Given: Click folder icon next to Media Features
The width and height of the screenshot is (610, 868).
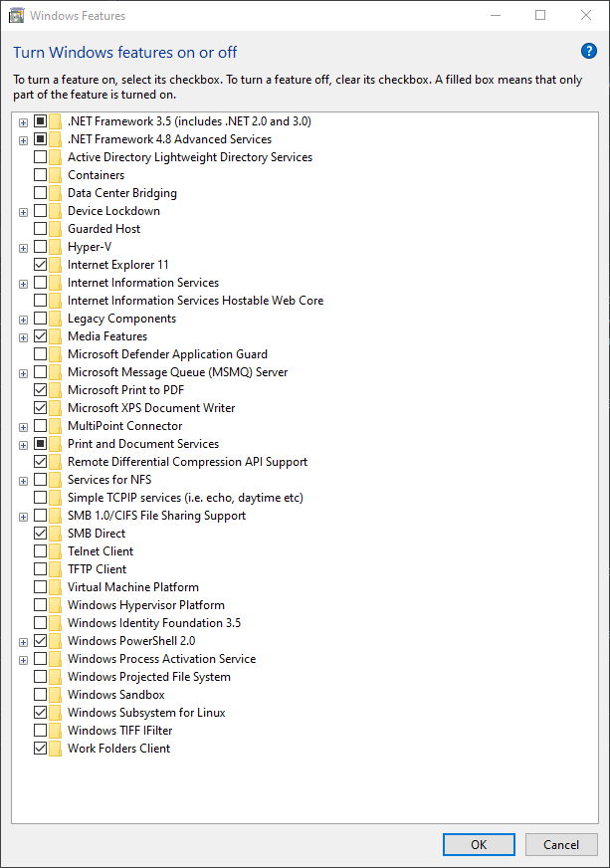Looking at the screenshot, I should pos(55,336).
